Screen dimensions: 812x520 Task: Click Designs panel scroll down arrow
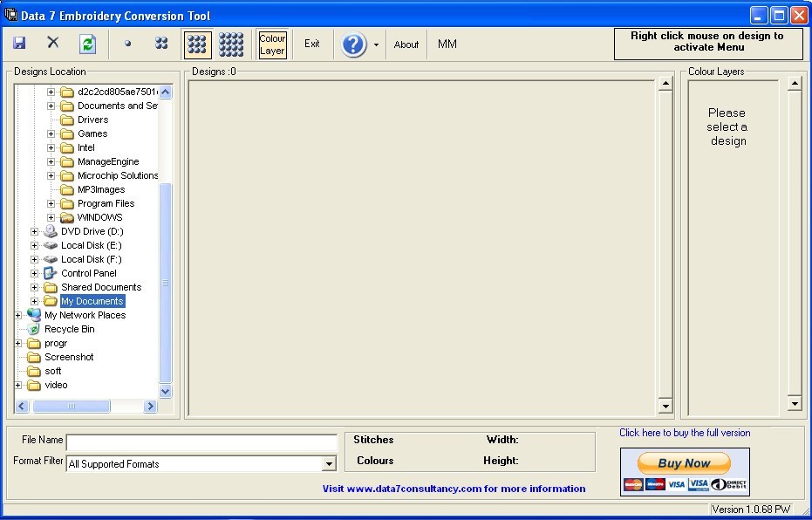[665, 406]
